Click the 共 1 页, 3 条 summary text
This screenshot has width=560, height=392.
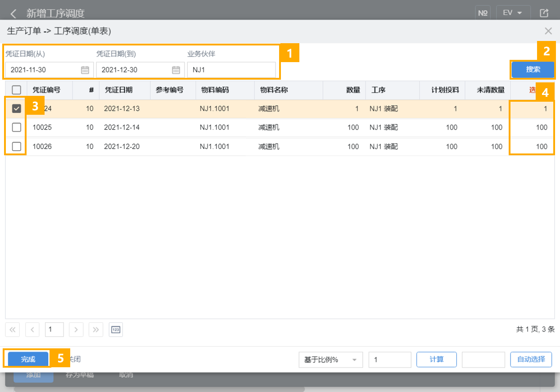[536, 329]
